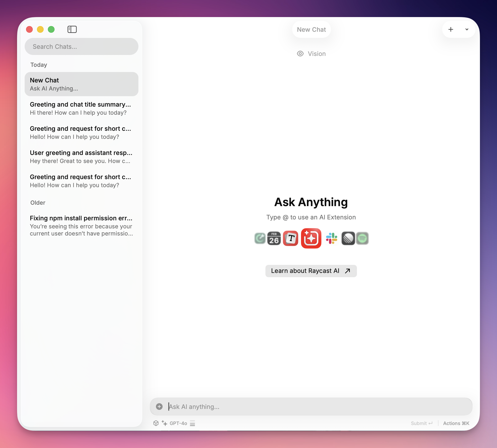Click the Raycast AI extension icon

[x=311, y=238]
